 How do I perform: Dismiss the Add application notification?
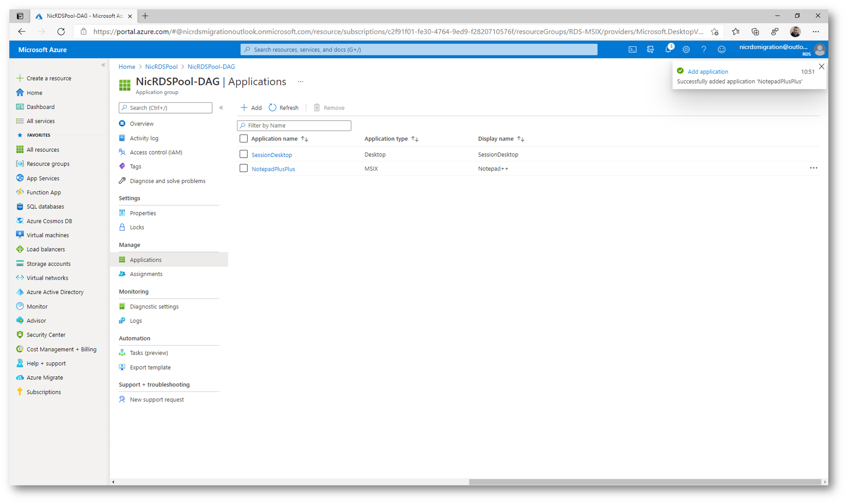[x=822, y=66]
